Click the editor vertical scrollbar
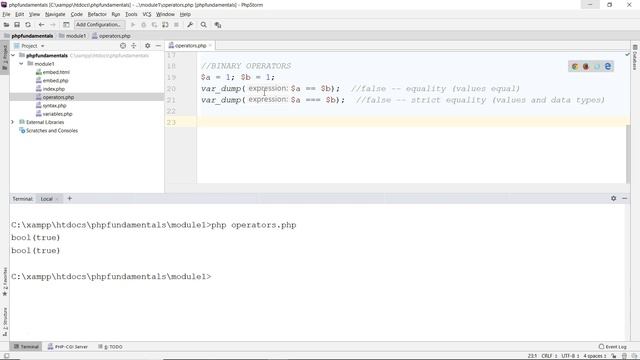 tap(628, 153)
